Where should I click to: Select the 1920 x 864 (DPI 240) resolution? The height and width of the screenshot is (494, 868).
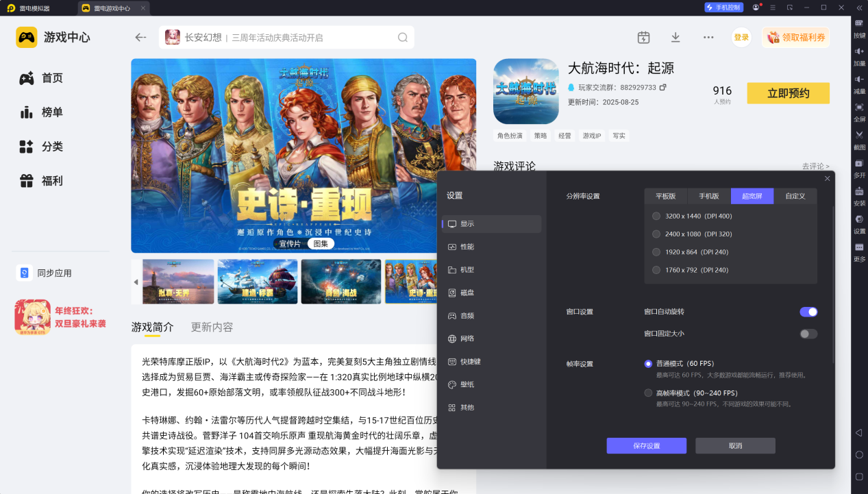coord(690,252)
